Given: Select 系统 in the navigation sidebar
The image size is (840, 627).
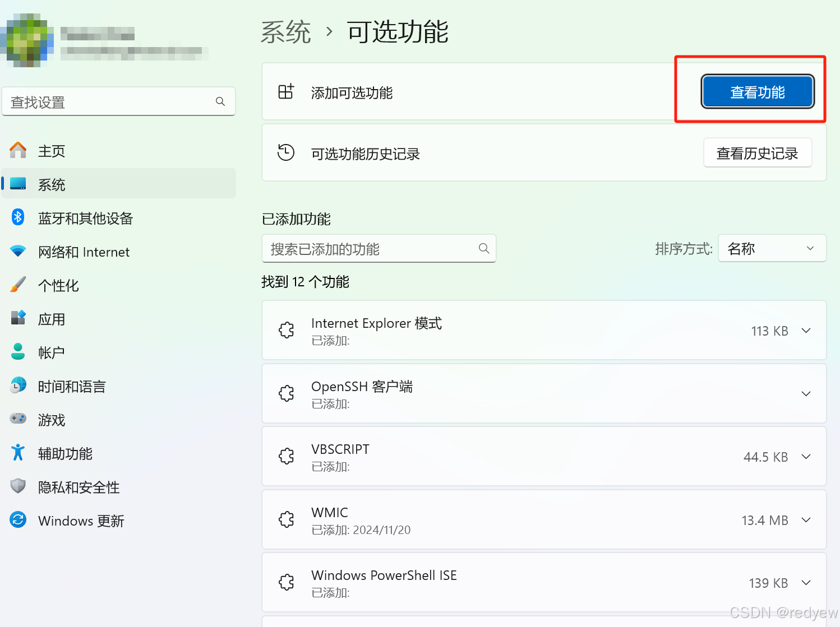Looking at the screenshot, I should coord(52,184).
